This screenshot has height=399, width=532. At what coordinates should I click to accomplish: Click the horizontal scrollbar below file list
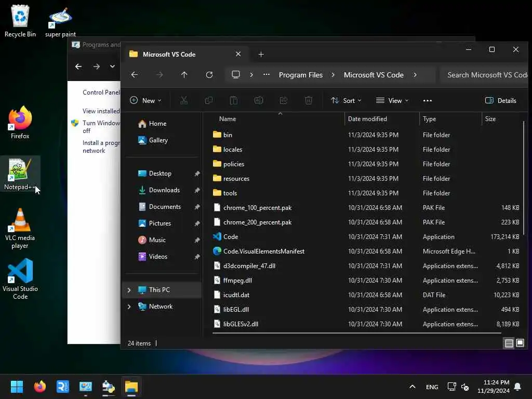point(357,333)
